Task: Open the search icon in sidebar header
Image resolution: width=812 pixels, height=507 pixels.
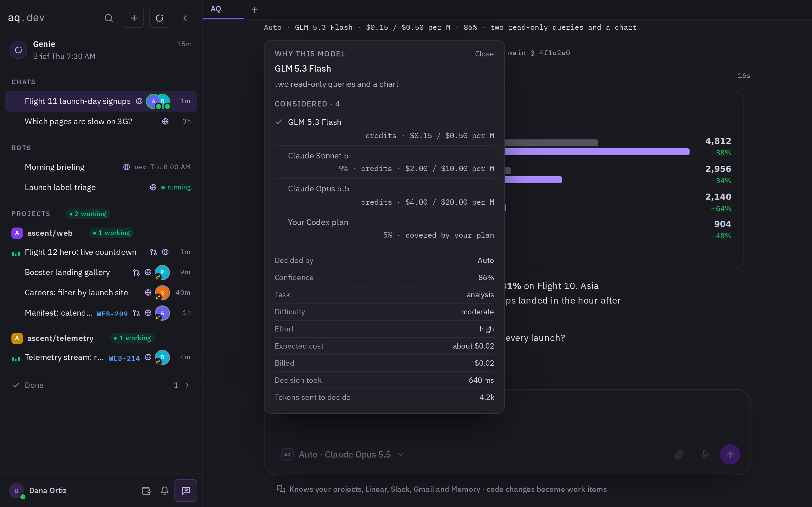Action: click(108, 18)
